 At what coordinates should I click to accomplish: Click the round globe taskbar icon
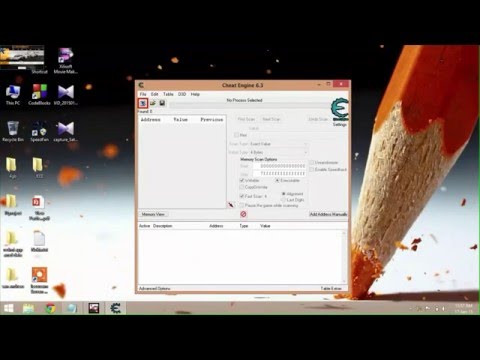(72, 308)
